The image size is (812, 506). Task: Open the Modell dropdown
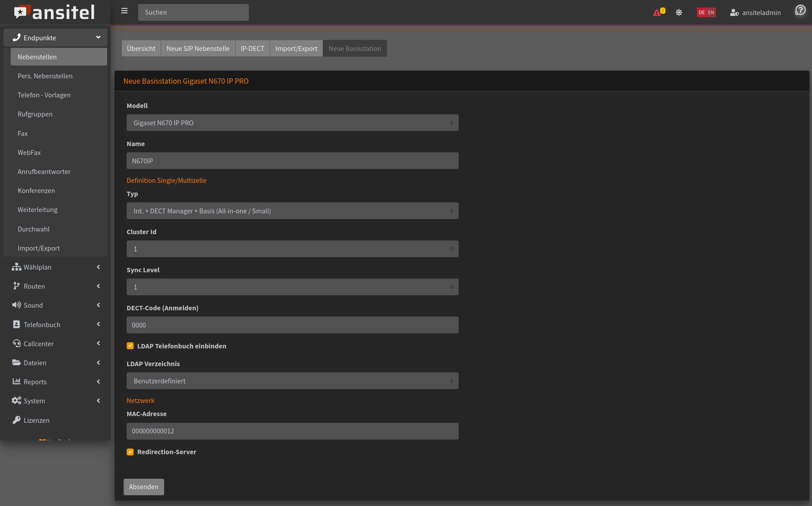tap(292, 123)
